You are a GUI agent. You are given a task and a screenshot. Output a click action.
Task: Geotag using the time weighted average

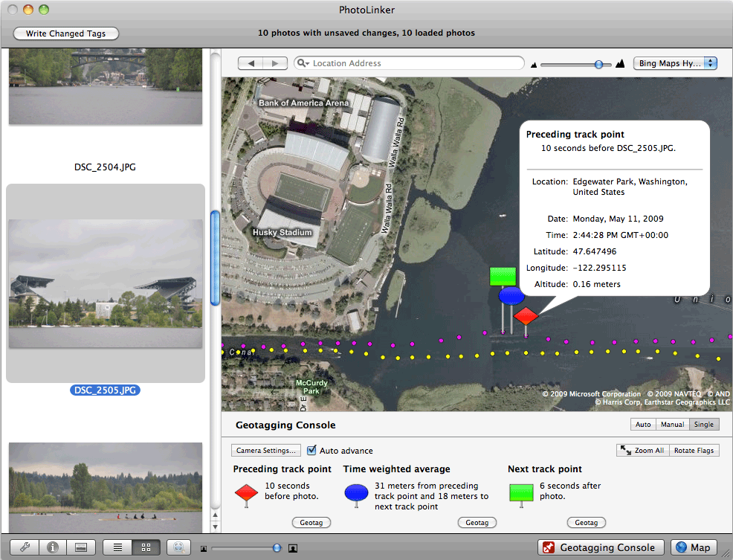[477, 522]
